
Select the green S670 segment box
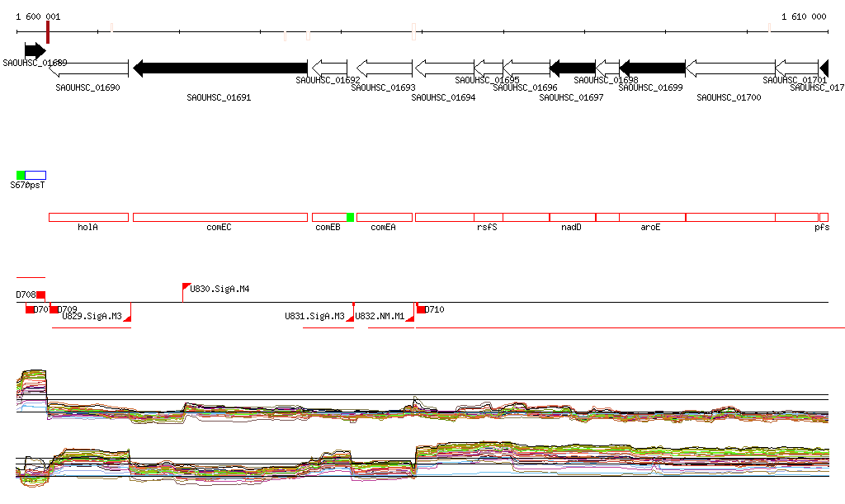(x=21, y=175)
